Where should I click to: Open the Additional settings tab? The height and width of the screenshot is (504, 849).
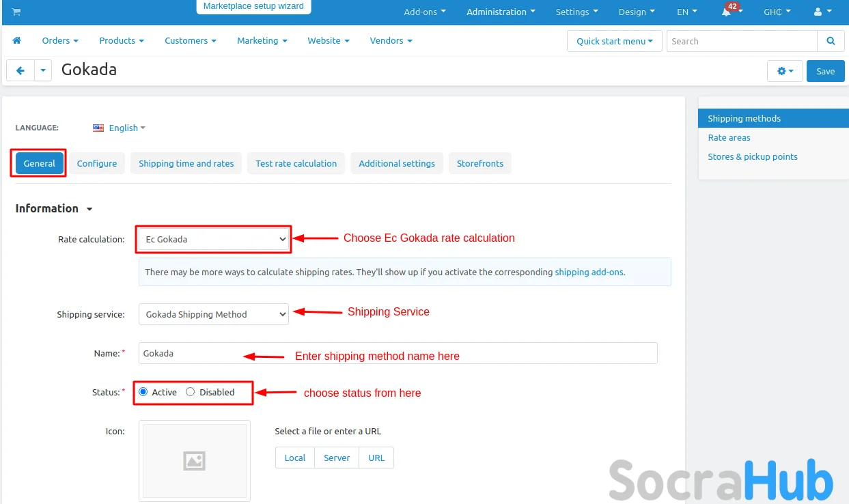(x=397, y=163)
